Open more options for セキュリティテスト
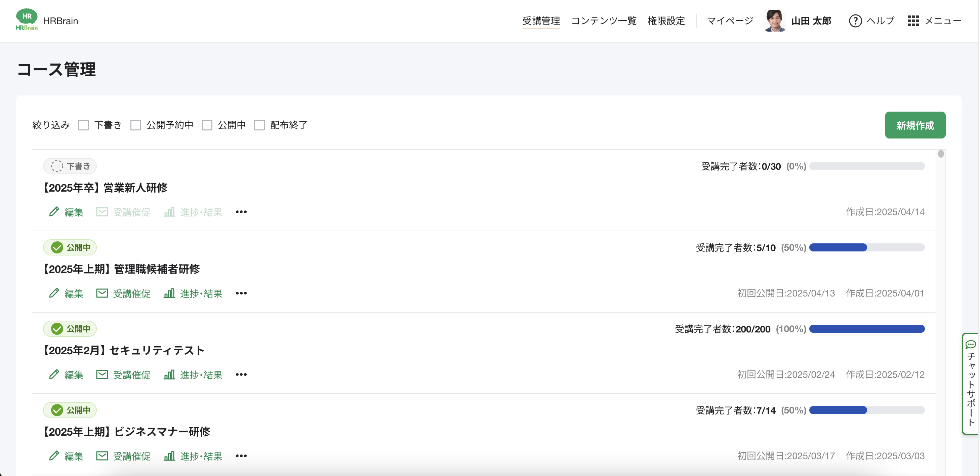Screen dimensions: 980x476 click(241, 374)
